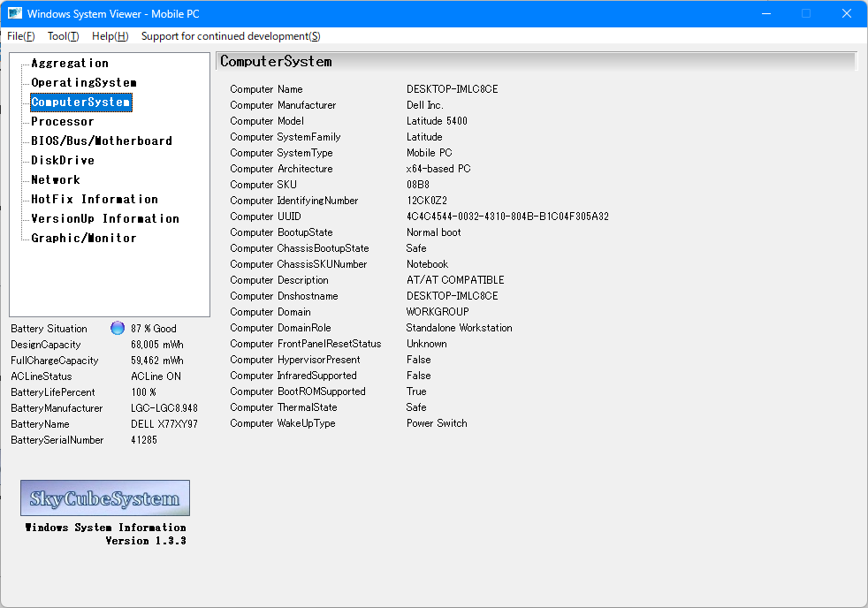Image resolution: width=868 pixels, height=608 pixels.
Task: Select the highlighted ComputerSystem node
Action: pyautogui.click(x=80, y=103)
